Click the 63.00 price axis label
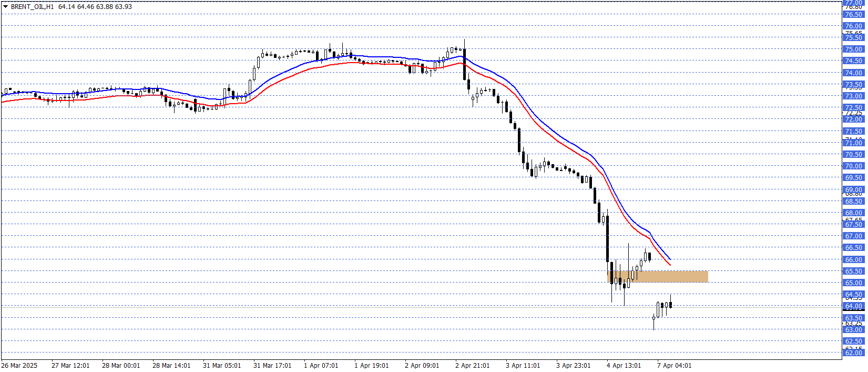 coord(853,330)
